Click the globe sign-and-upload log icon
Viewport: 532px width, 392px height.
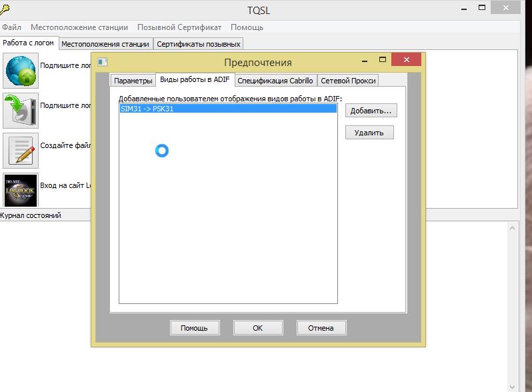pos(21,70)
